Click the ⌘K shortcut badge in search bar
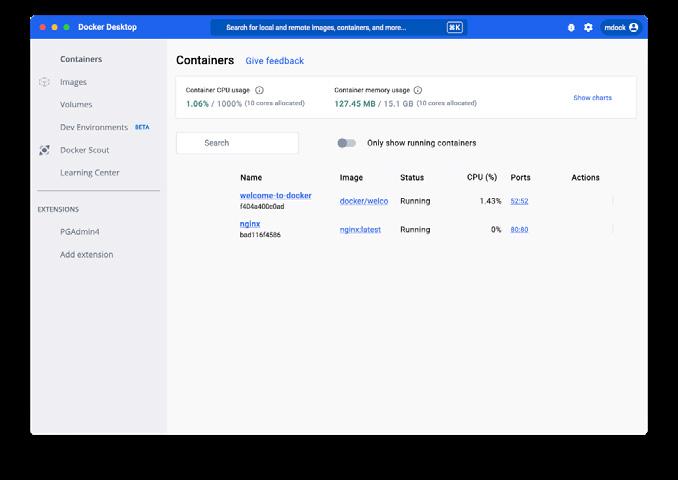The image size is (678, 480). coord(454,27)
